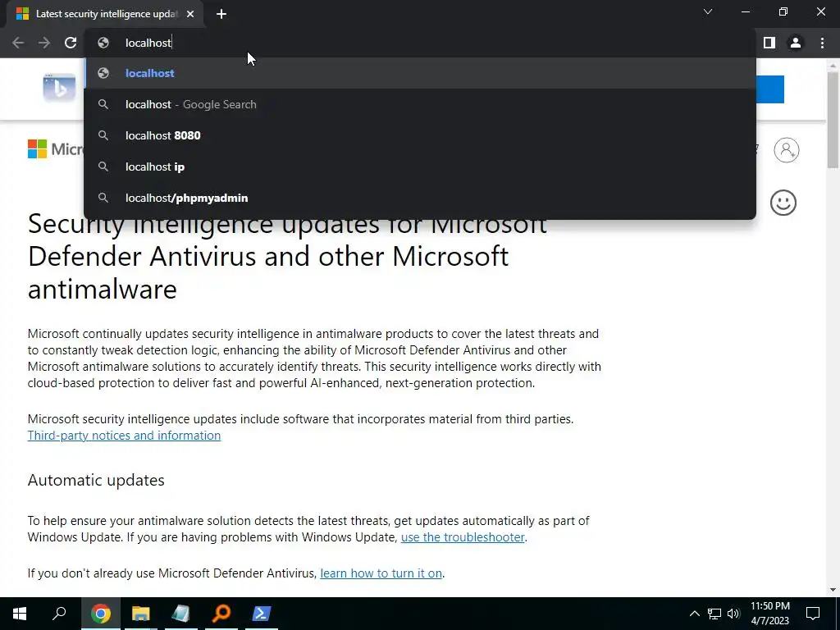Click the address bar showing localhost
Viewport: 840px width, 630px height.
420,43
